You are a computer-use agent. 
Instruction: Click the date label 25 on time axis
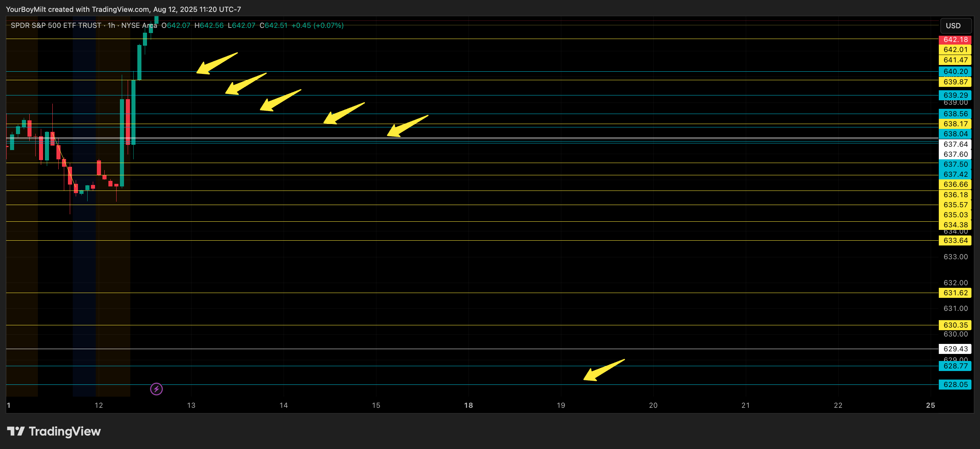930,405
